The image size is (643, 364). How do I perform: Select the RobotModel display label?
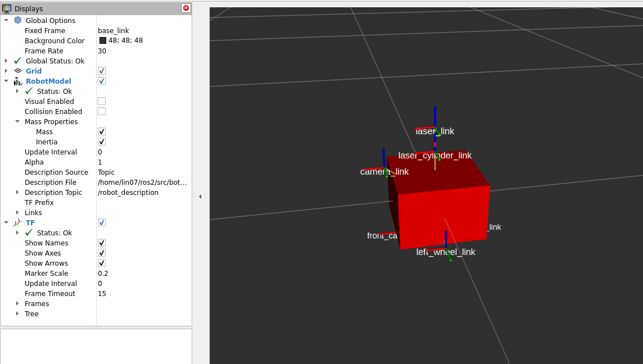[48, 81]
